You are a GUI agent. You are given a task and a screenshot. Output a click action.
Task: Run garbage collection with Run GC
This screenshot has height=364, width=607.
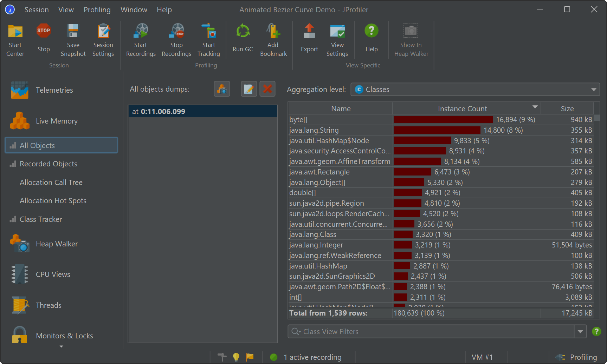[x=243, y=39]
